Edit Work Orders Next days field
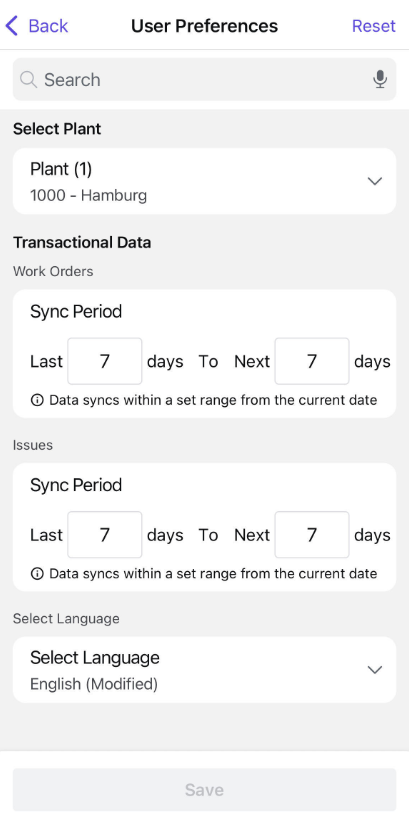 coord(312,361)
